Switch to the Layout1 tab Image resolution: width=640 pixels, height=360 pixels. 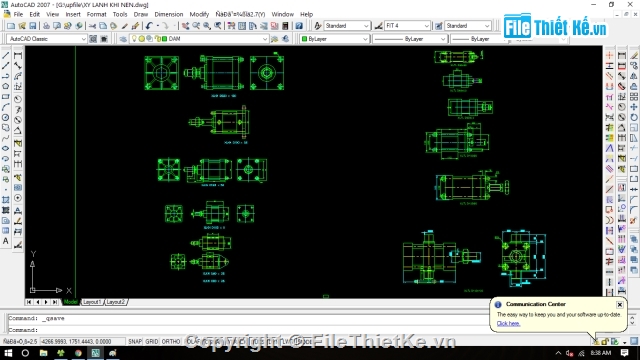point(92,302)
